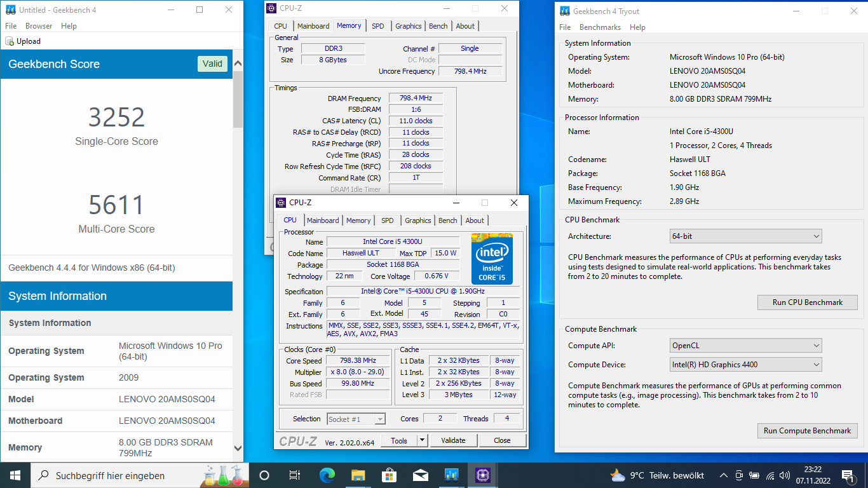Click the volume speaker tray icon

click(785, 475)
